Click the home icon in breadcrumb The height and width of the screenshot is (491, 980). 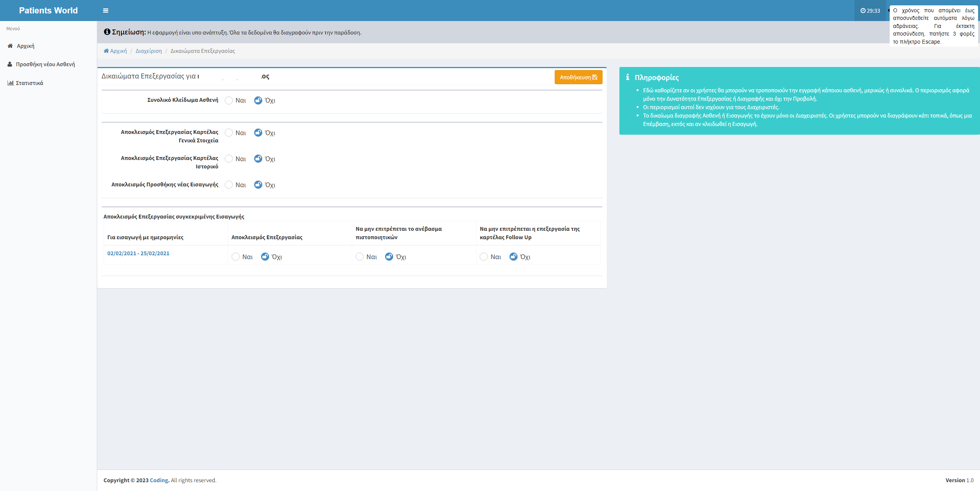tap(106, 51)
